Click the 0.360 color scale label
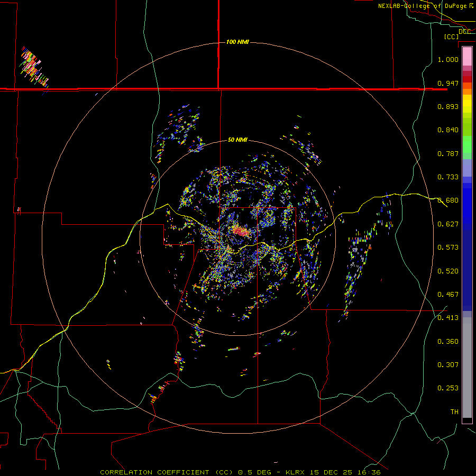The image size is (476, 476). click(x=448, y=342)
